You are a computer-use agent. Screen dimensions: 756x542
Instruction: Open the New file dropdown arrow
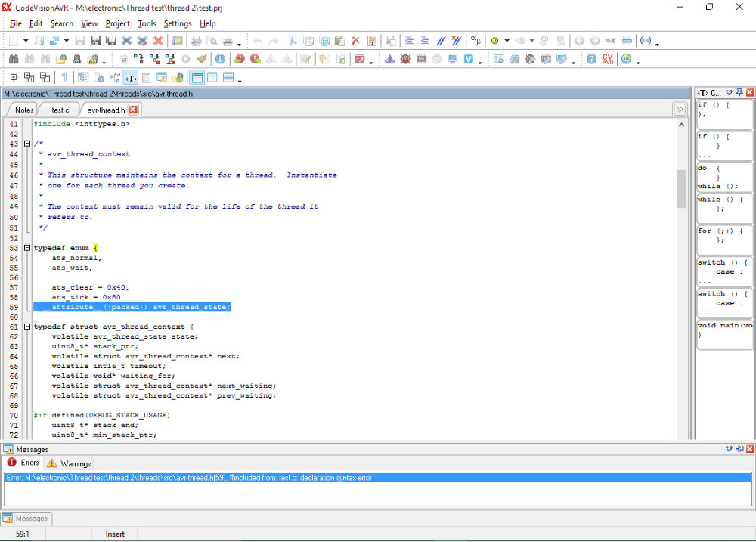pos(26,41)
